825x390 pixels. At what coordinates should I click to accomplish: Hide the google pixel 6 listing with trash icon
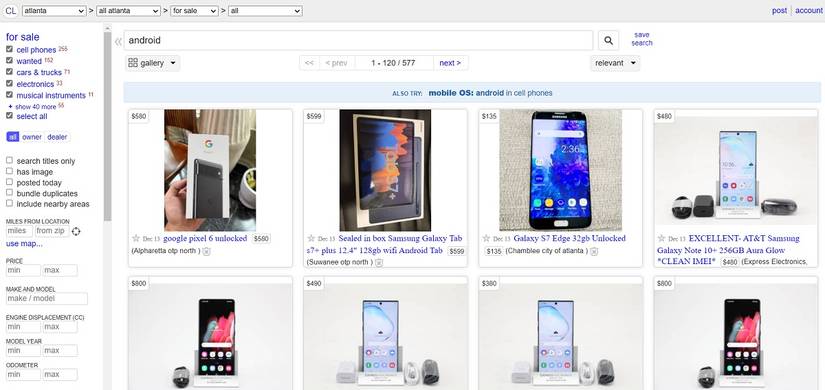click(x=206, y=252)
